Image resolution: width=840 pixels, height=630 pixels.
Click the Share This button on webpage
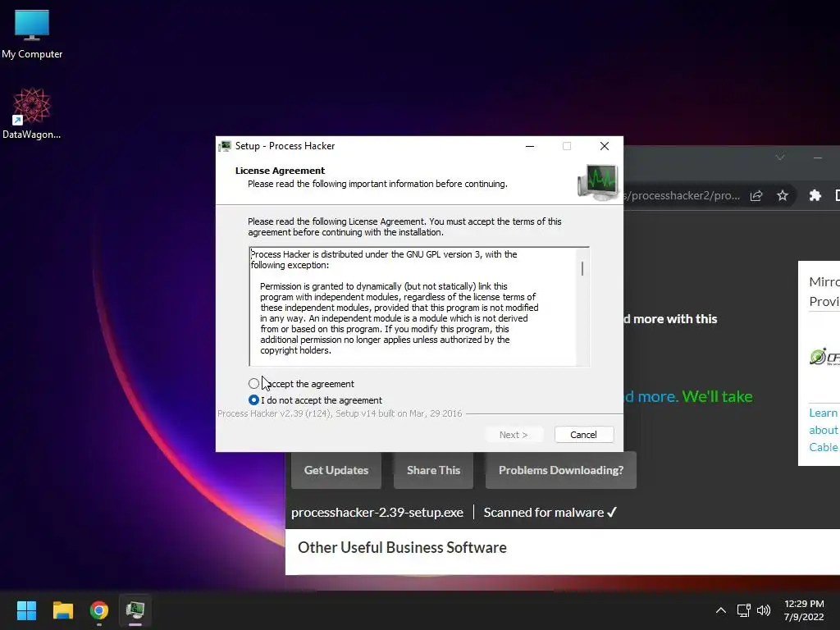coord(433,470)
